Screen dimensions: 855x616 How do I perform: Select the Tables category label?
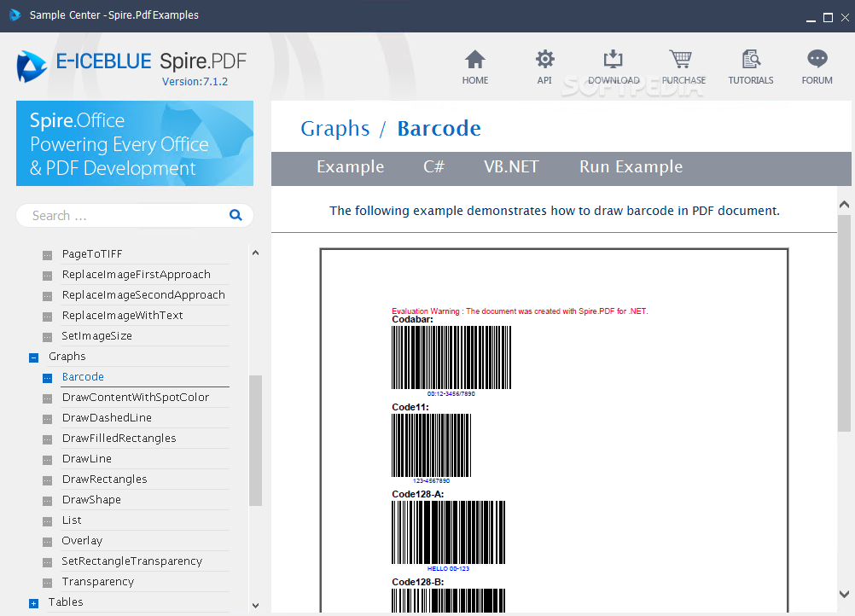coord(66,601)
